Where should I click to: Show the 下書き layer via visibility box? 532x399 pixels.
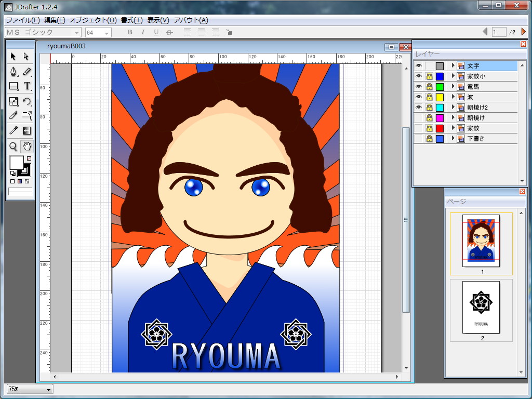[419, 138]
